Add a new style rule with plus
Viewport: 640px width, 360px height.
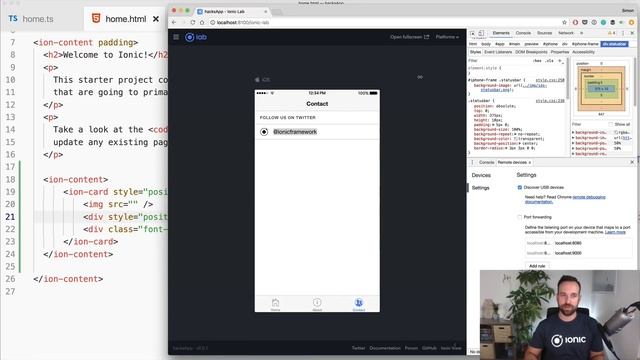click(x=560, y=61)
